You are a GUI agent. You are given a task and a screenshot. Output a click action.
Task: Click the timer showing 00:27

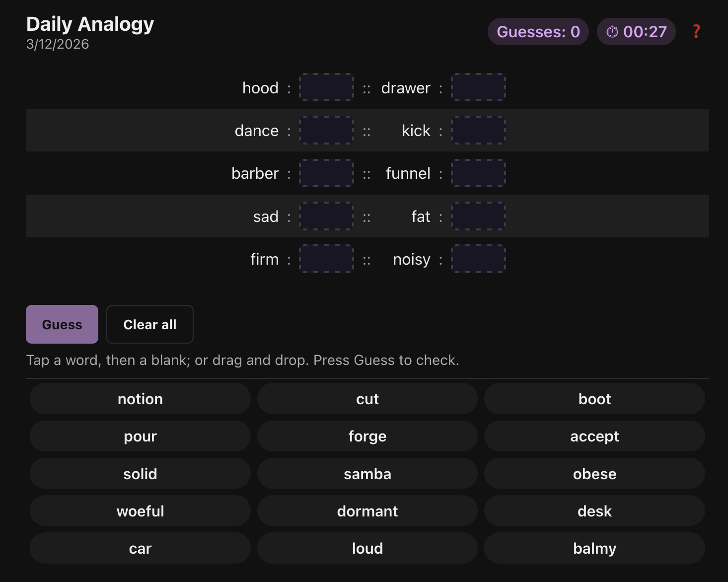pyautogui.click(x=636, y=32)
